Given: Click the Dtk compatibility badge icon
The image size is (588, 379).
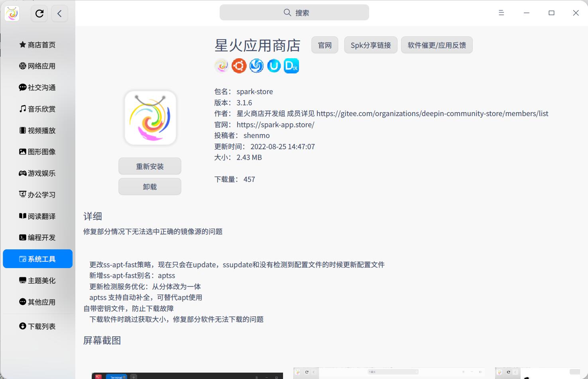Looking at the screenshot, I should coord(291,65).
